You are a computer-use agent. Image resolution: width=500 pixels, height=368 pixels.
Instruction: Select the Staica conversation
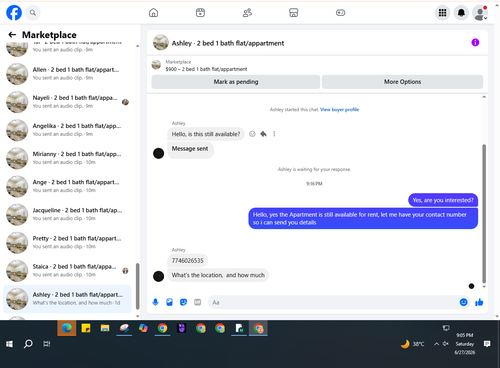tap(67, 270)
